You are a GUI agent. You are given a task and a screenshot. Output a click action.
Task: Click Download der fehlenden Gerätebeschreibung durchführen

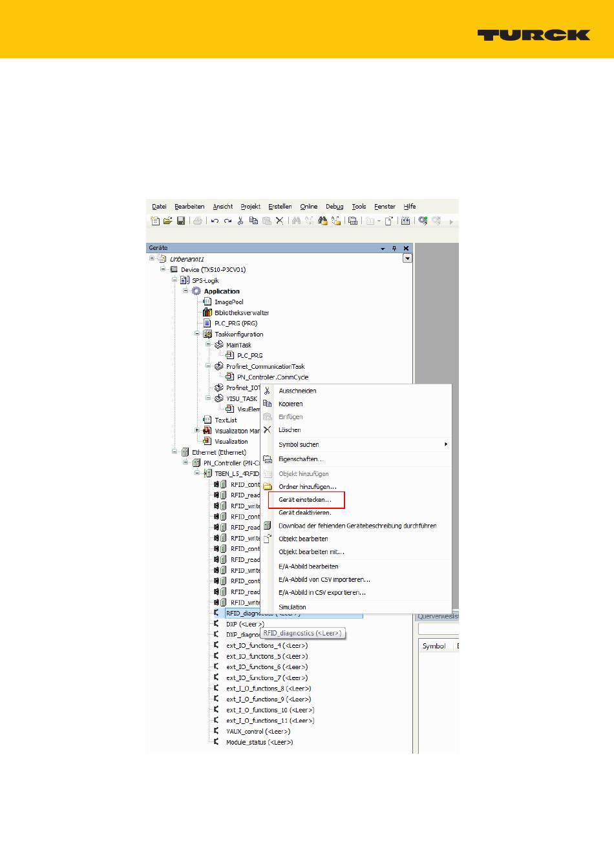point(357,526)
